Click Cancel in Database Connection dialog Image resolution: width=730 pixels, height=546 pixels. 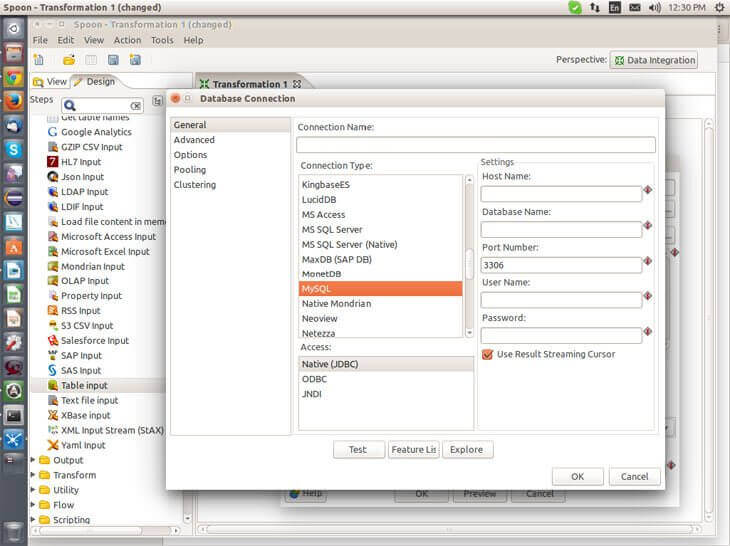634,477
